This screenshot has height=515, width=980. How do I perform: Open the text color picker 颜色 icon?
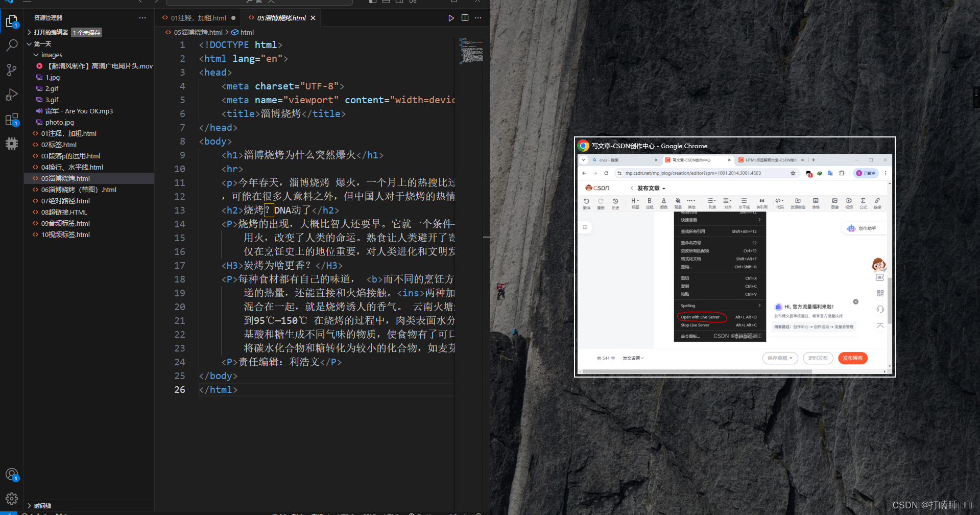point(664,203)
